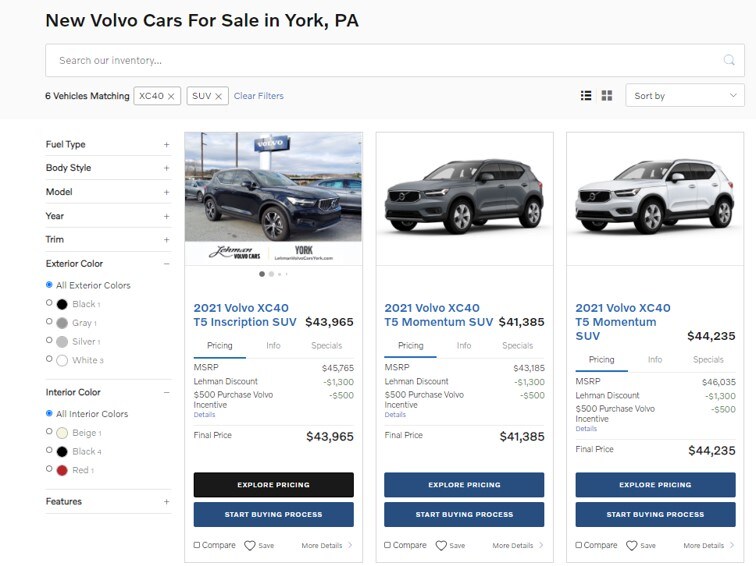
Task: Select All Interior Colors radio
Action: coord(49,413)
